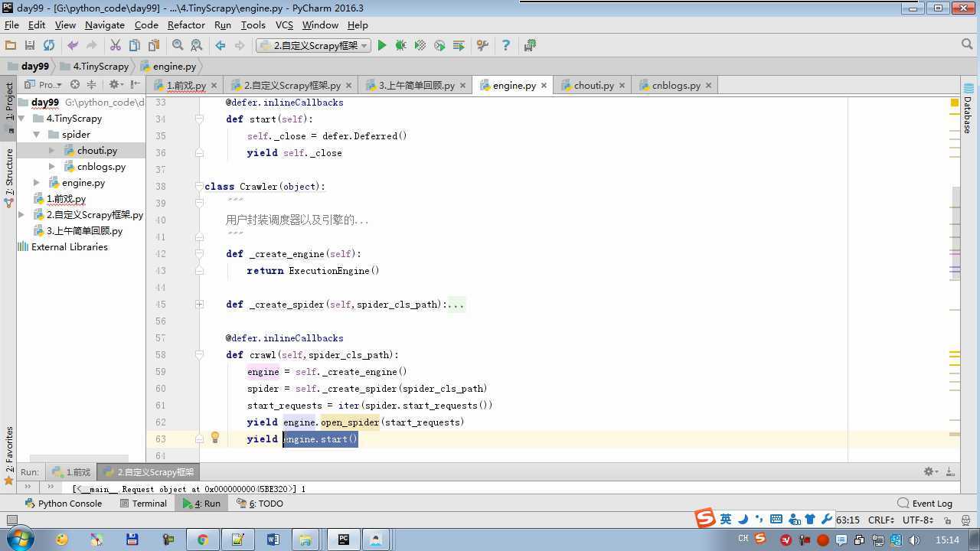This screenshot has width=980, height=551.
Task: Hide the Project panel with the hide icon
Action: point(136,85)
